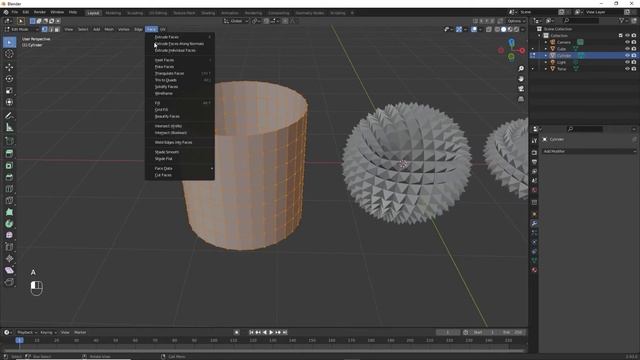Open the Playback dropdown in timeline
Image resolution: width=640 pixels, height=360 pixels.
pyautogui.click(x=27, y=333)
